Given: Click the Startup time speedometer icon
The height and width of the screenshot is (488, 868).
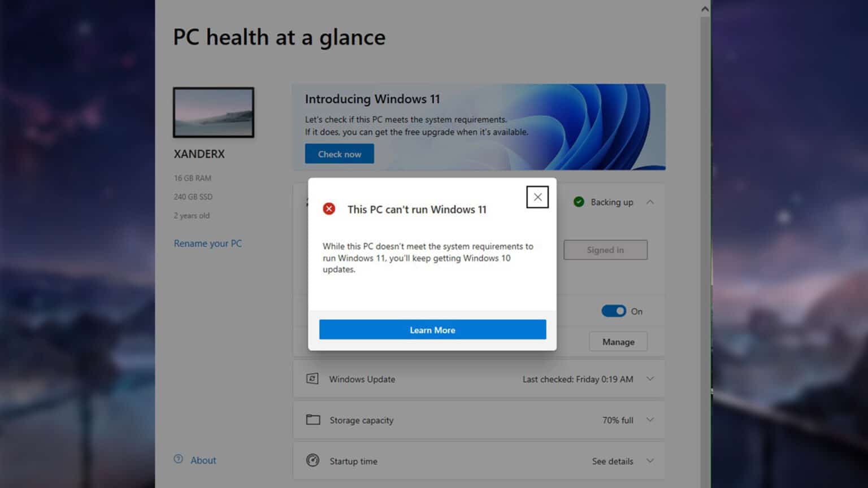Looking at the screenshot, I should click(x=313, y=461).
